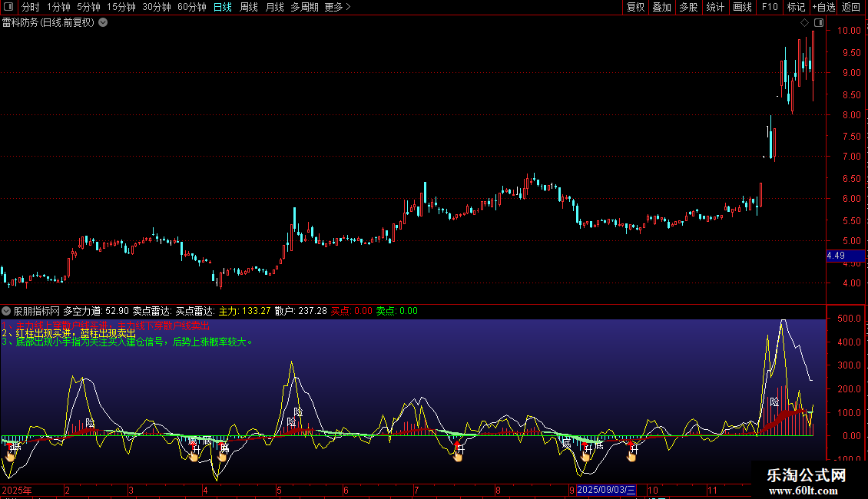This screenshot has height=499, width=868.
Task: Click the 500.0 indicator axis label
Action: click(849, 319)
